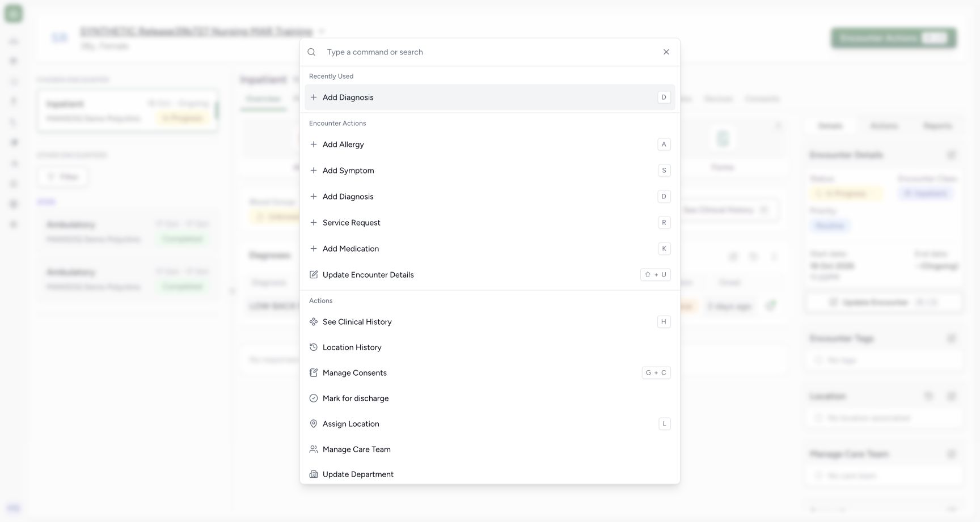The image size is (980, 522).
Task: Open Manage Care Team action
Action: click(x=490, y=449)
